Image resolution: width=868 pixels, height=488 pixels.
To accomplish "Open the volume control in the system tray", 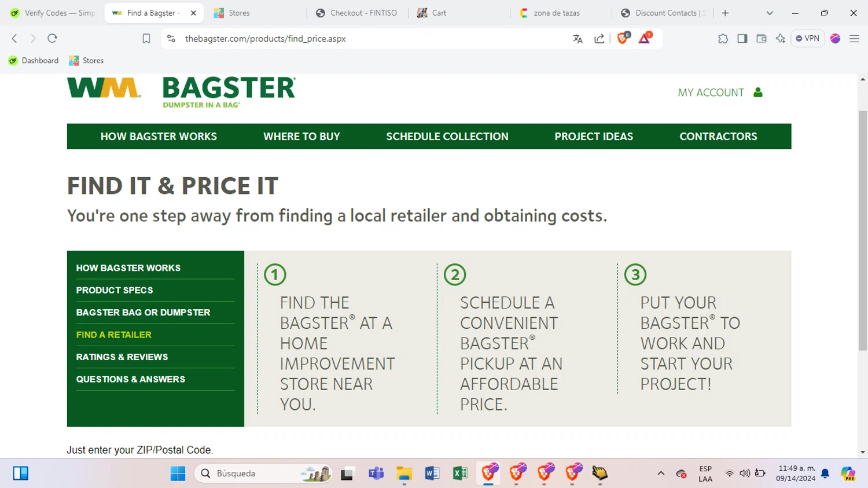I will pyautogui.click(x=744, y=473).
